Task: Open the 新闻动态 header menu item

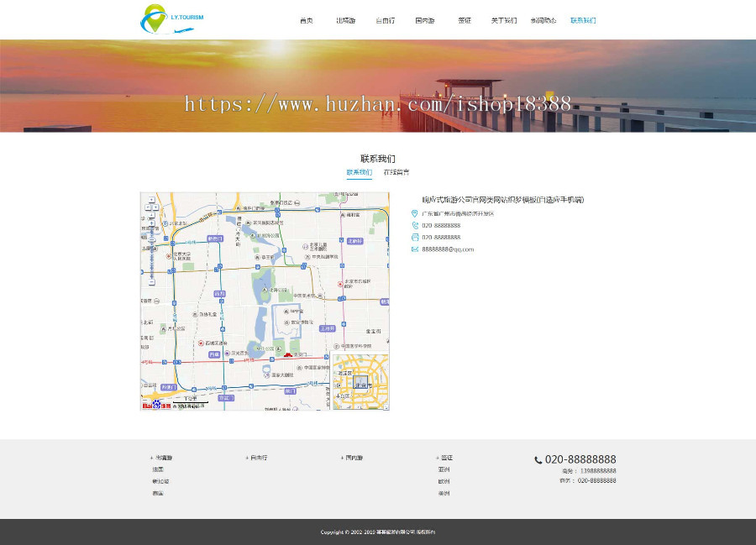Action: coord(543,21)
